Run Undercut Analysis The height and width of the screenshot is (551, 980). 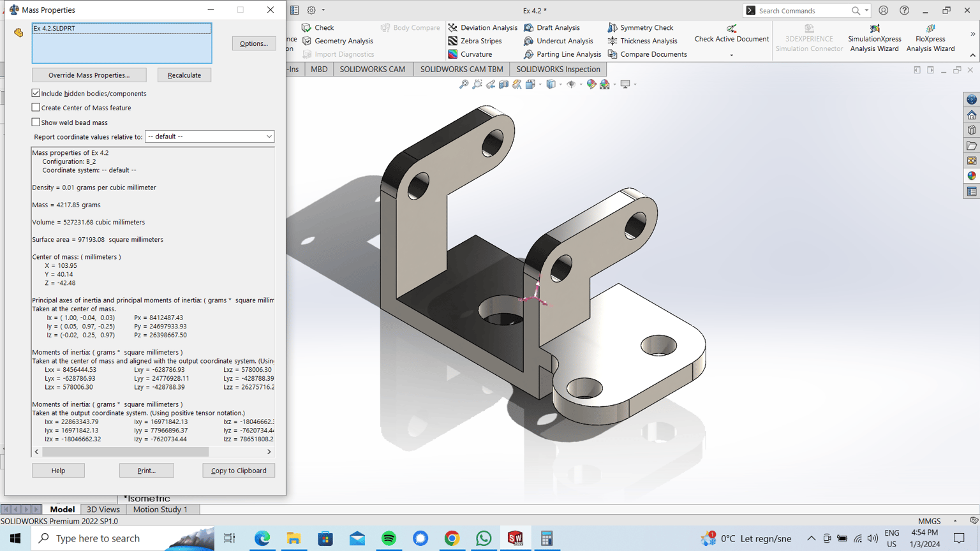558,41
